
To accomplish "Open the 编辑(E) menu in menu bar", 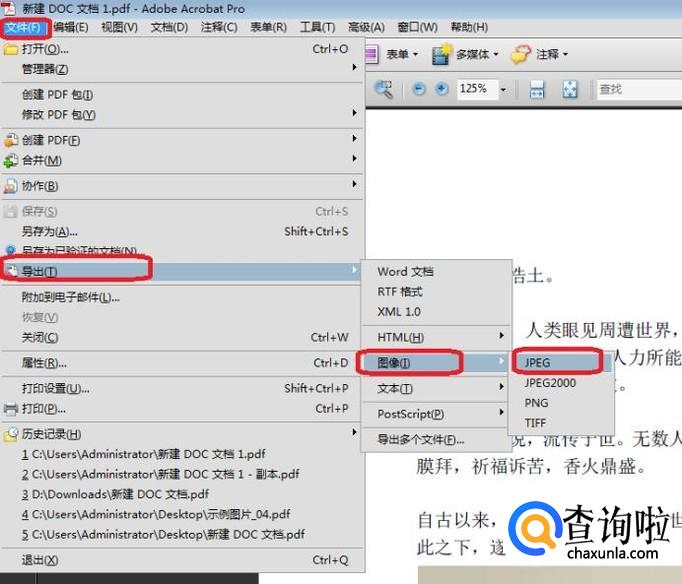I will click(70, 27).
